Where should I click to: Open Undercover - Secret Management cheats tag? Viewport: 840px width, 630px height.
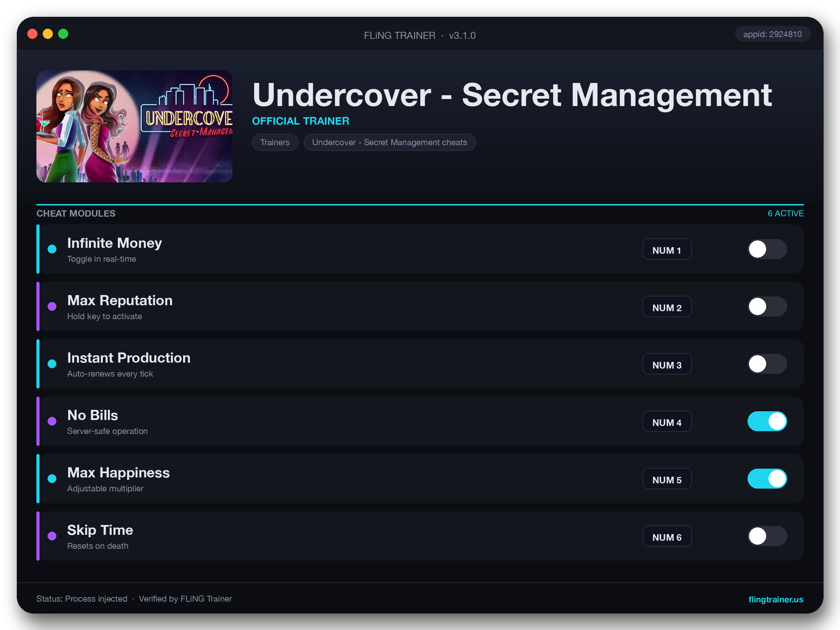tap(390, 142)
